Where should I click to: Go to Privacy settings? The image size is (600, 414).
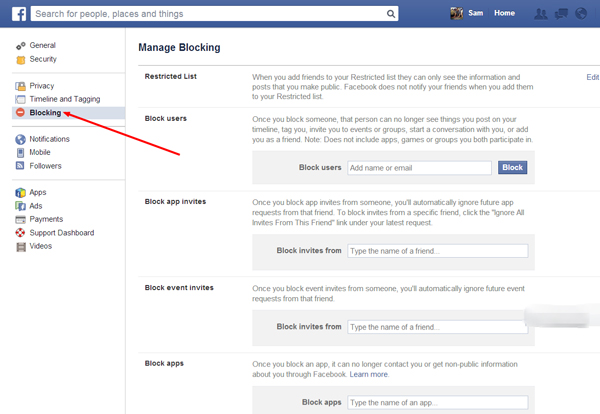[42, 86]
